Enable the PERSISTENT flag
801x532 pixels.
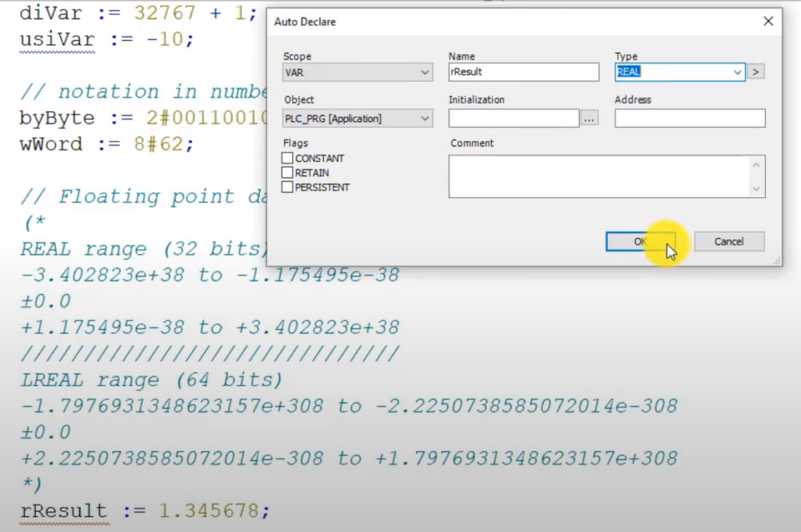click(x=287, y=187)
